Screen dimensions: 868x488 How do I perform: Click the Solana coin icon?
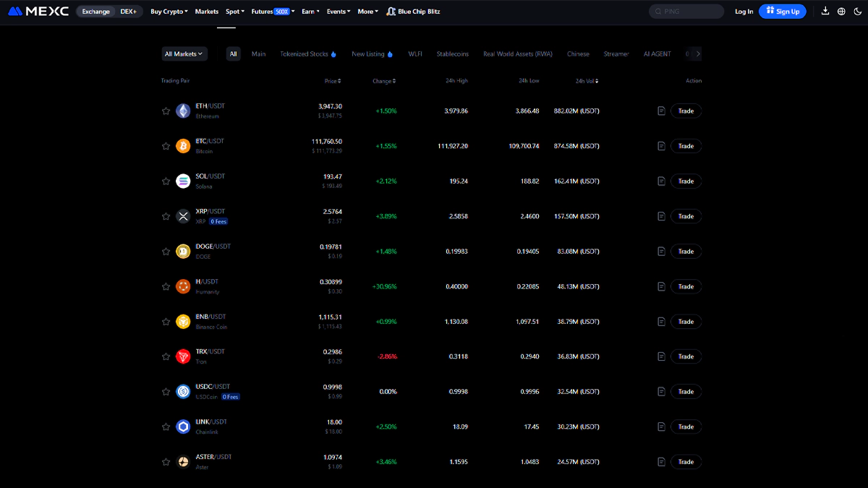click(x=183, y=181)
